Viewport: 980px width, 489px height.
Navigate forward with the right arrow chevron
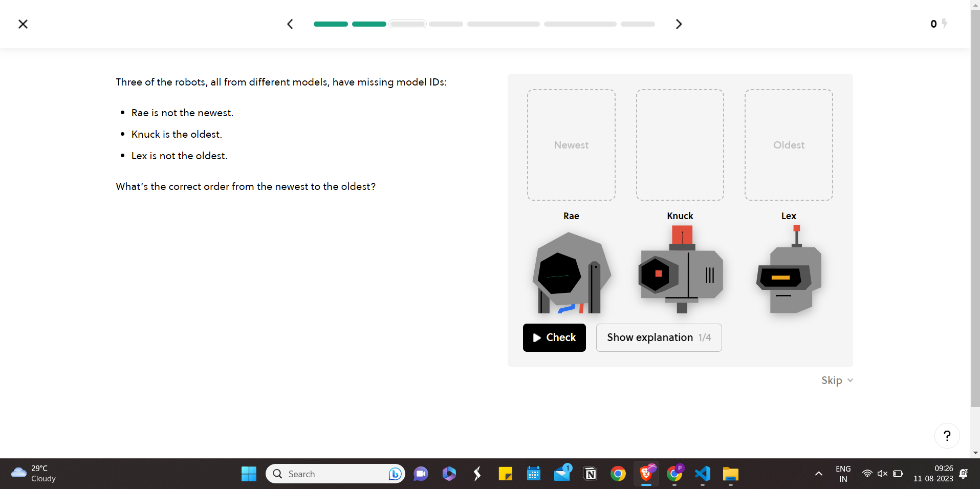pos(679,24)
